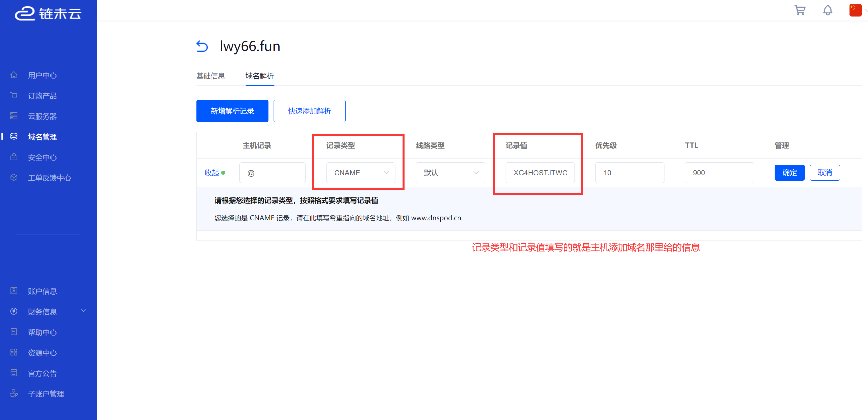Click the 主机记录 input containing @

272,173
